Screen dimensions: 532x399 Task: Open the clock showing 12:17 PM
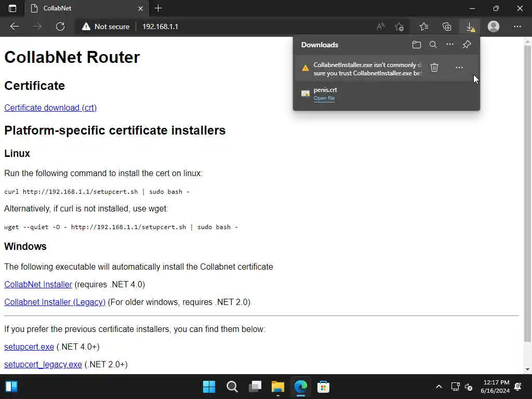(495, 387)
